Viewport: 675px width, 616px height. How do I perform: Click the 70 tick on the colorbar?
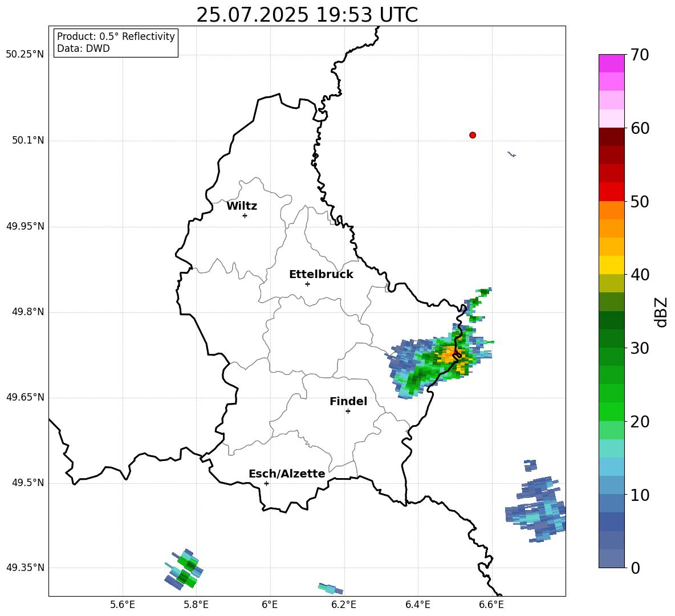point(640,55)
